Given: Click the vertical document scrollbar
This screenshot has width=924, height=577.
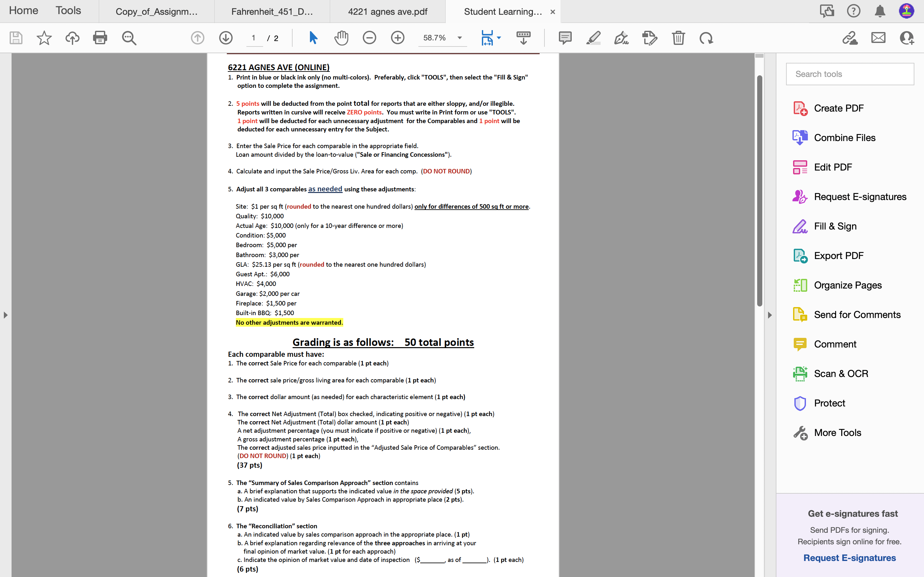Looking at the screenshot, I should 759,191.
